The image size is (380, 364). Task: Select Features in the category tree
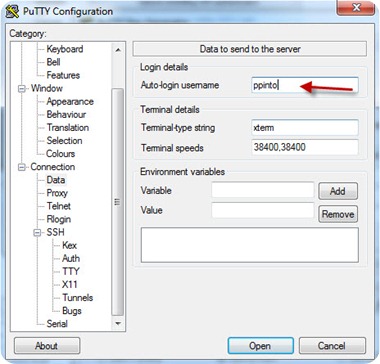[63, 75]
